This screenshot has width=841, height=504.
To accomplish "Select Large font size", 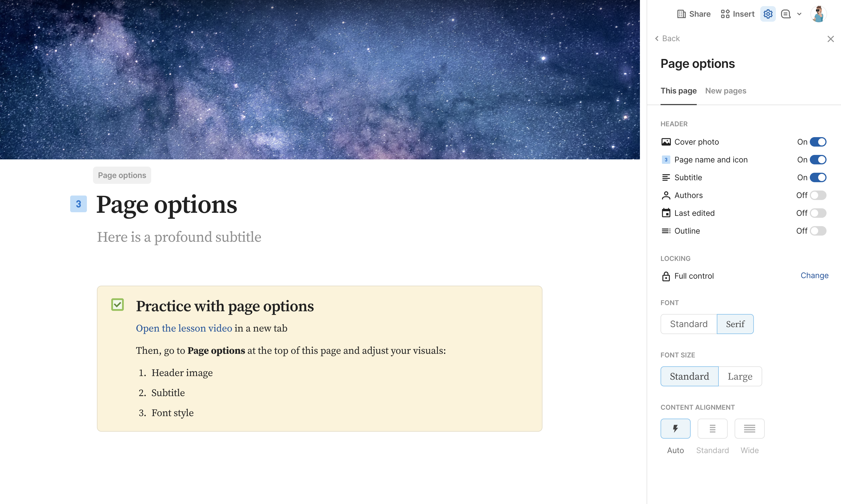I will point(740,376).
